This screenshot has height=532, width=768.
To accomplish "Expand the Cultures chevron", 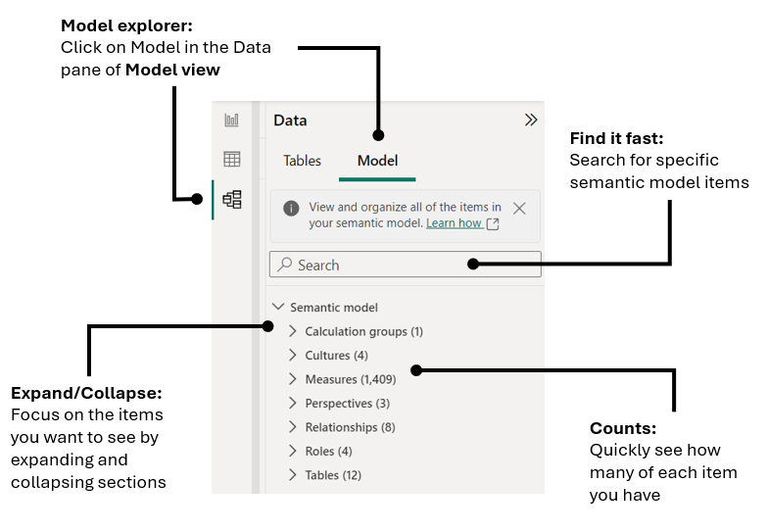I will point(292,355).
